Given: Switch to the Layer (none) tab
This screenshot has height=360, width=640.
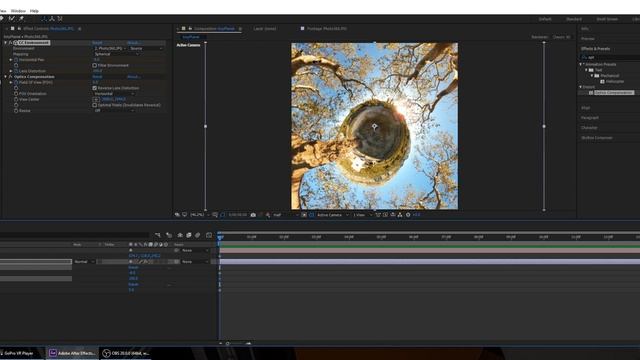Looking at the screenshot, I should coord(264,29).
